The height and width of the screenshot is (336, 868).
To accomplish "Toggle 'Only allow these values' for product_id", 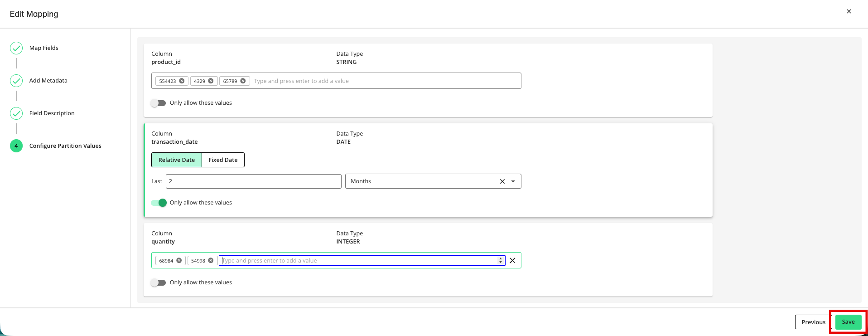I will (x=159, y=103).
